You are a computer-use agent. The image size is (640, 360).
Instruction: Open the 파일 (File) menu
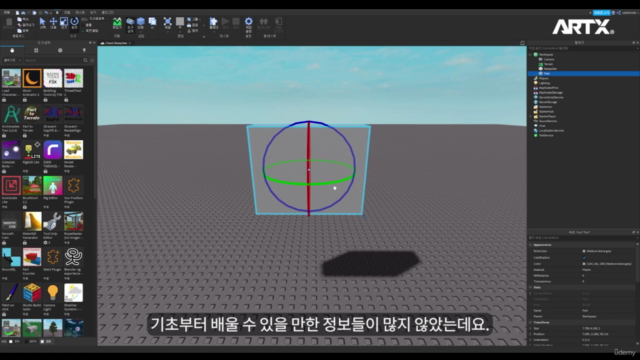(x=7, y=13)
